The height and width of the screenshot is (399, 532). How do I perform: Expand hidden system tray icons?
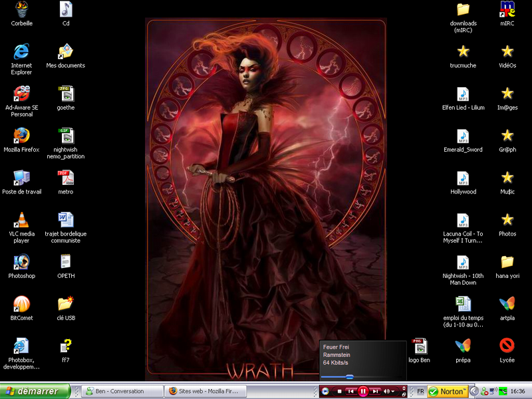(x=475, y=391)
